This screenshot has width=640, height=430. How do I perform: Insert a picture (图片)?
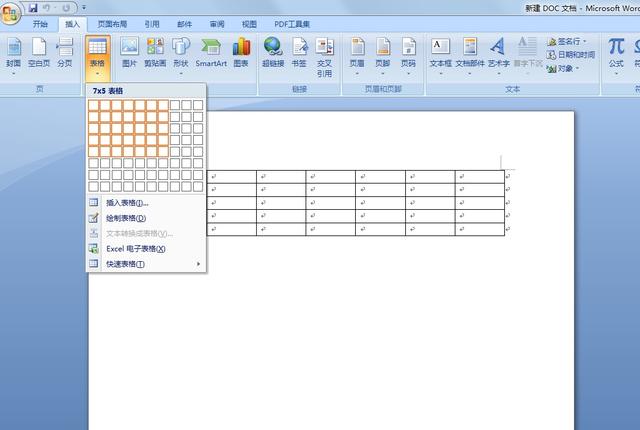click(129, 52)
